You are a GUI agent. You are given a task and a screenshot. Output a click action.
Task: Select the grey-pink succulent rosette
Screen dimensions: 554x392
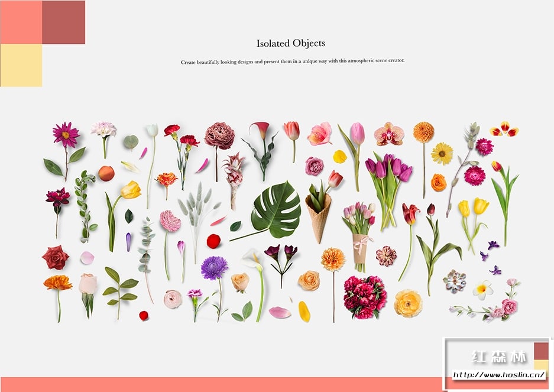coord(455,281)
